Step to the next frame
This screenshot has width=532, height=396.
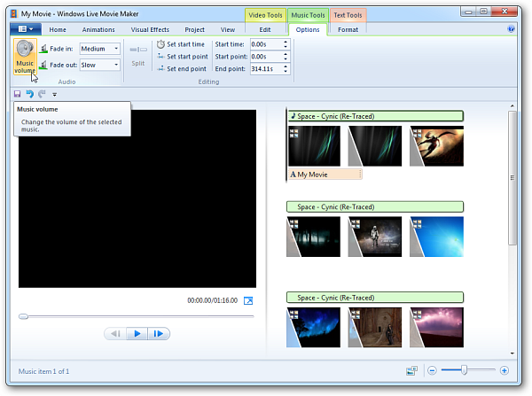tap(159, 334)
